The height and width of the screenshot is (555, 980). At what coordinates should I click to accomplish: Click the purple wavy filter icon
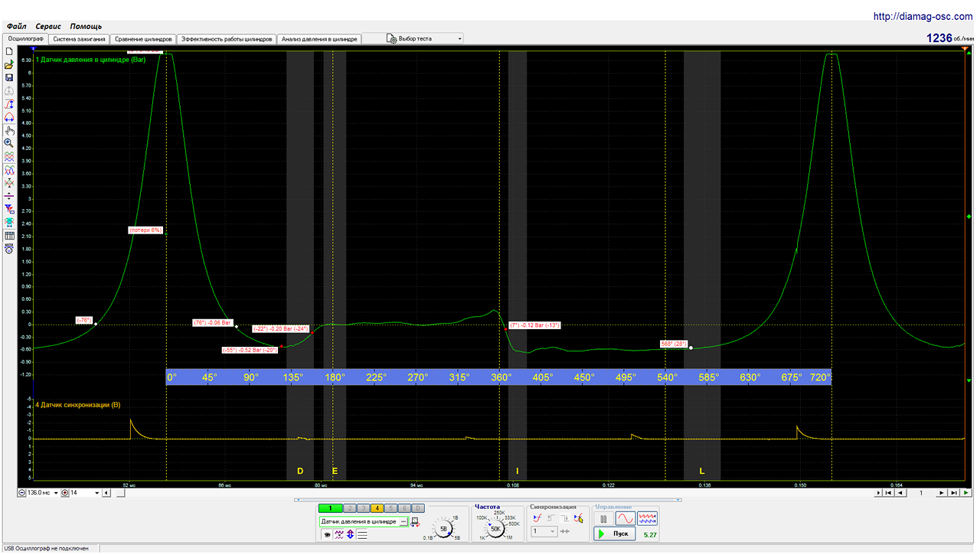338,534
